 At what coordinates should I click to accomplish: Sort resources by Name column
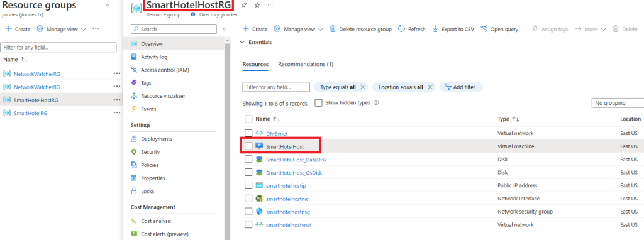click(267, 119)
